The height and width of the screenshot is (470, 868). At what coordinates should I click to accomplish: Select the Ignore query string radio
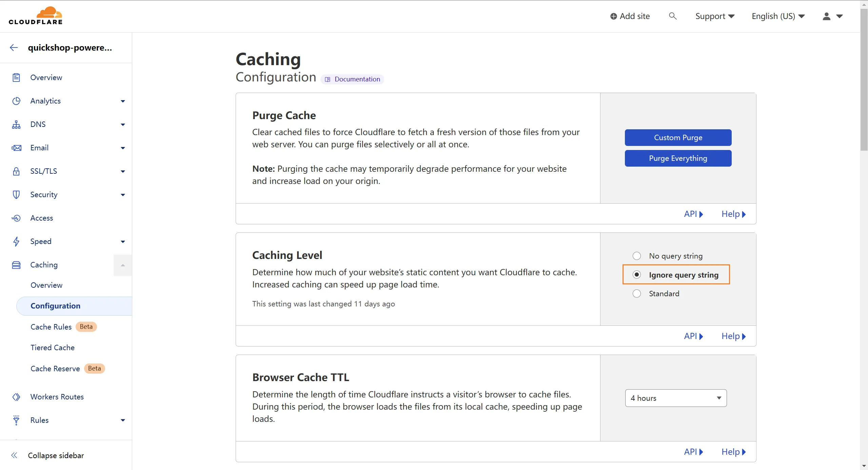[636, 275]
